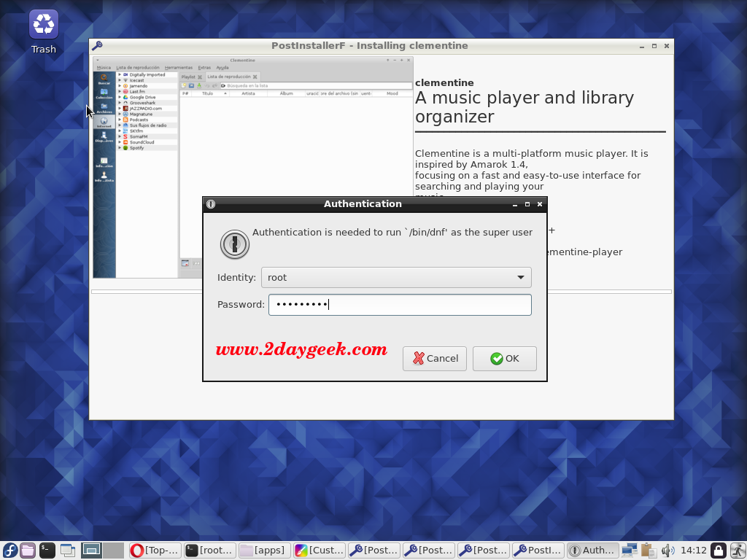Click the volume speaker tray icon
The height and width of the screenshot is (560, 747).
(667, 551)
